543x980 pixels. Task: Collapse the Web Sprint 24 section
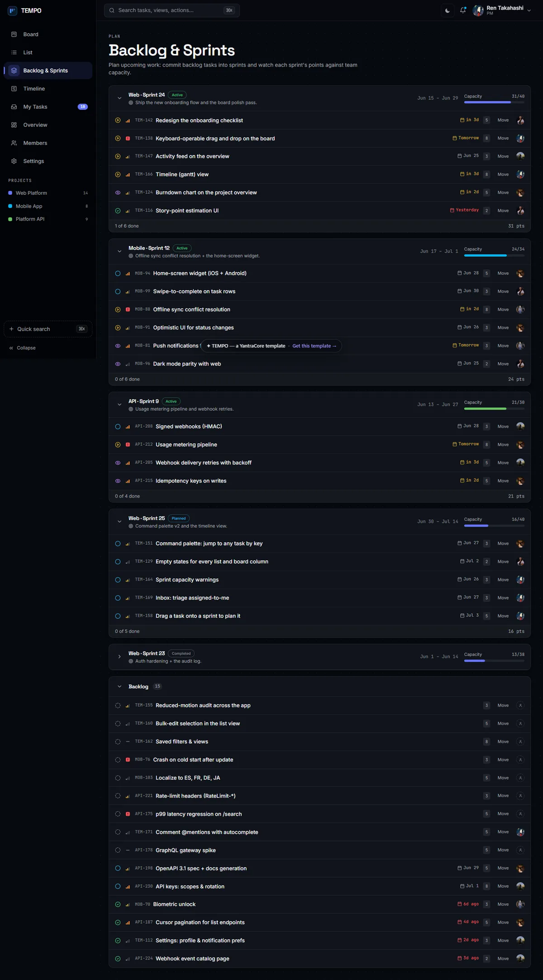pos(119,98)
